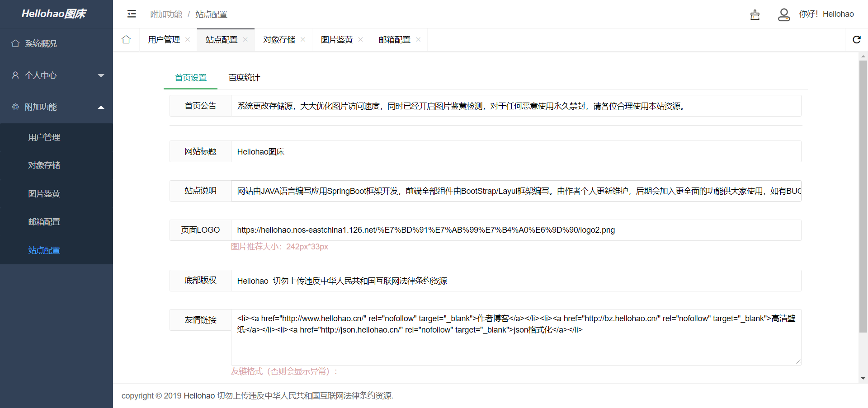
Task: Select the 系统概况 home icon in sidebar
Action: coord(15,43)
